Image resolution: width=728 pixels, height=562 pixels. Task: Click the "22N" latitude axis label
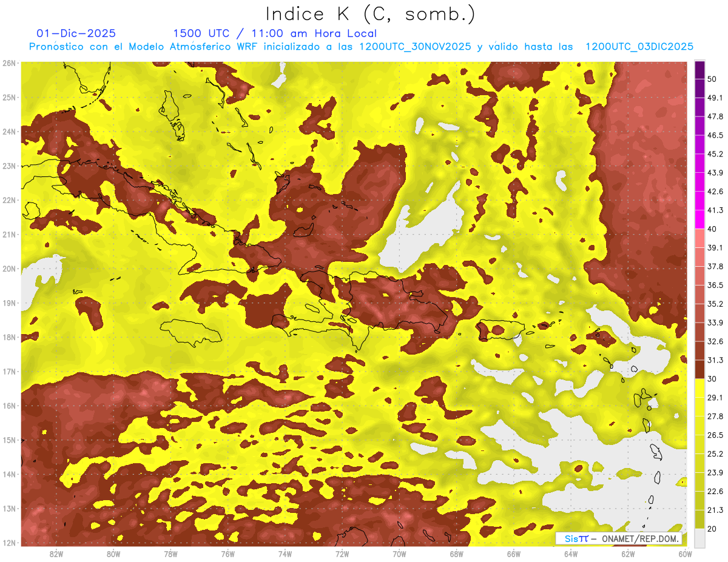(x=9, y=200)
